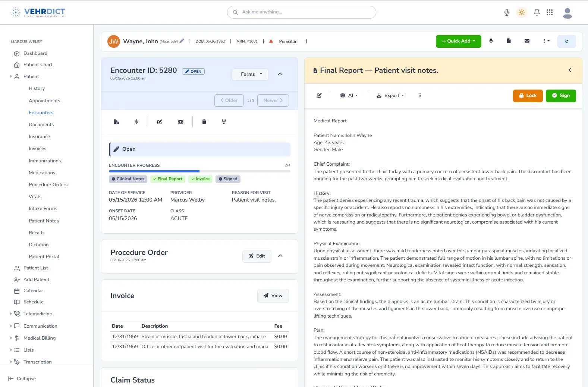This screenshot has width=588, height=387.
Task: Collapse the Final Report panel chevron
Action: (570, 70)
